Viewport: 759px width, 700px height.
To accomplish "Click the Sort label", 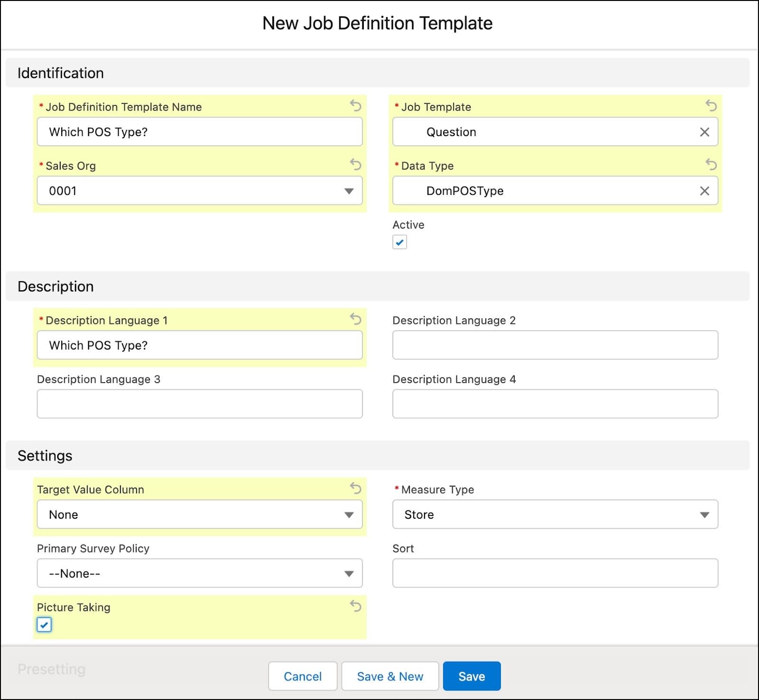I will 403,549.
